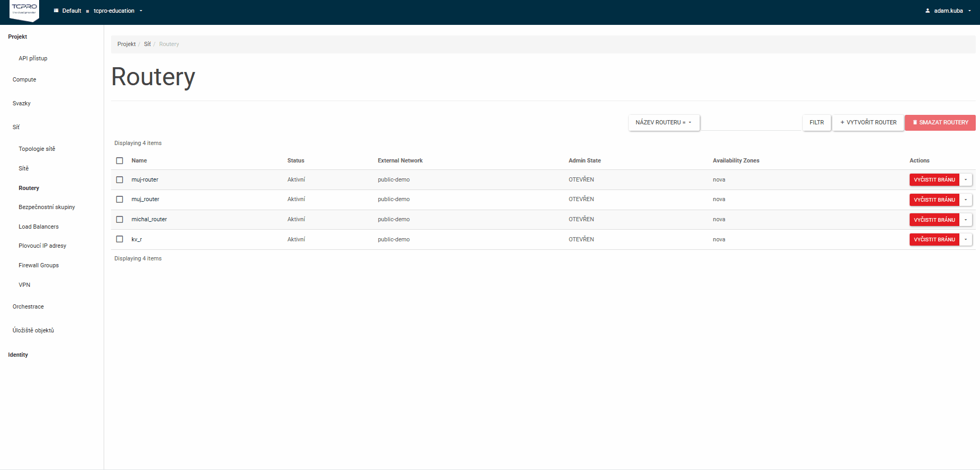Click Vyčistit bránu for muj-router

[935, 180]
